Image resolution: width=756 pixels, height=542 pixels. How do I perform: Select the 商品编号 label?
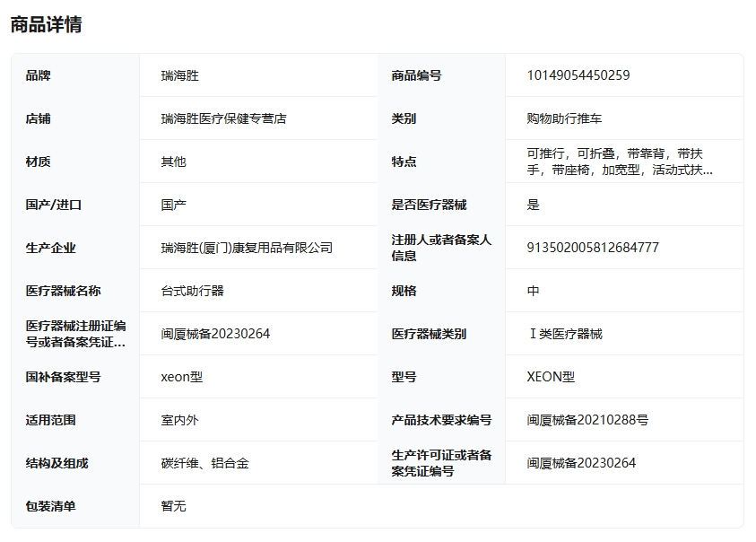(x=417, y=75)
